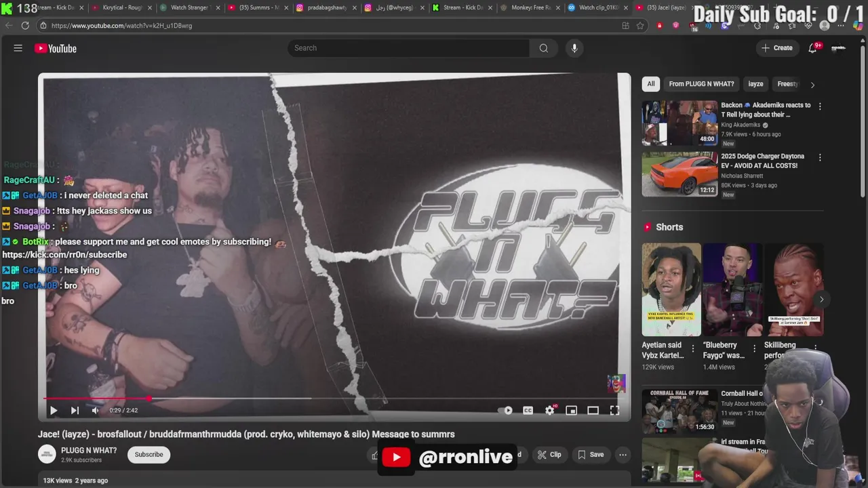
Task: Select the All filter chip
Action: click(x=651, y=84)
